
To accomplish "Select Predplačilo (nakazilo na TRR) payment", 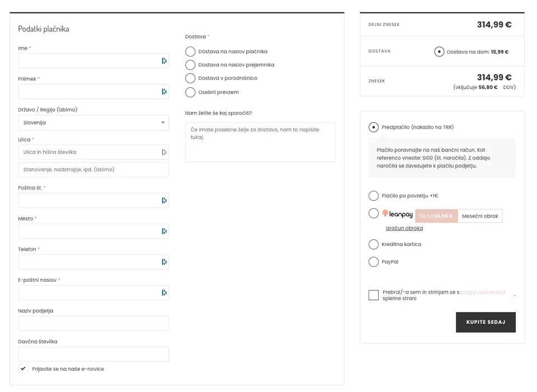I will point(374,127).
